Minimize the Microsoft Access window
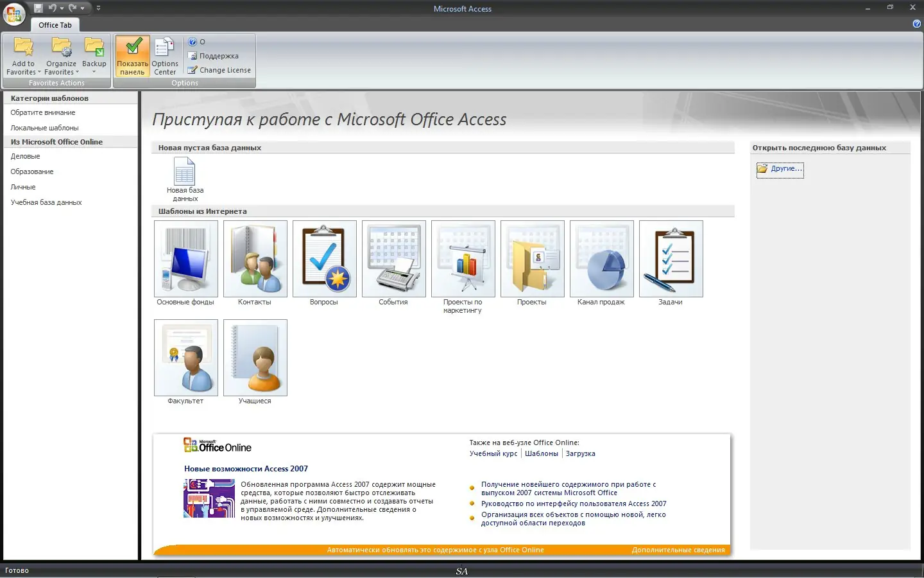Image resolution: width=924 pixels, height=578 pixels. pos(868,8)
